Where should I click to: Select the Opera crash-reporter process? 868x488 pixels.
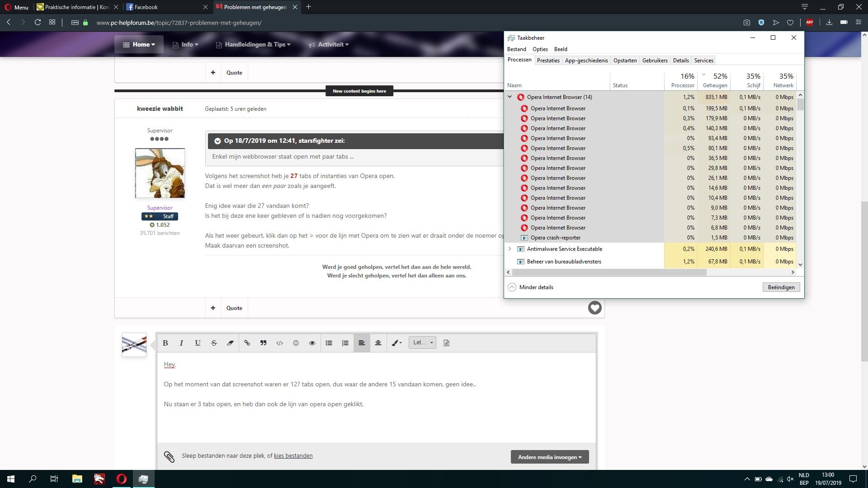pyautogui.click(x=650, y=238)
